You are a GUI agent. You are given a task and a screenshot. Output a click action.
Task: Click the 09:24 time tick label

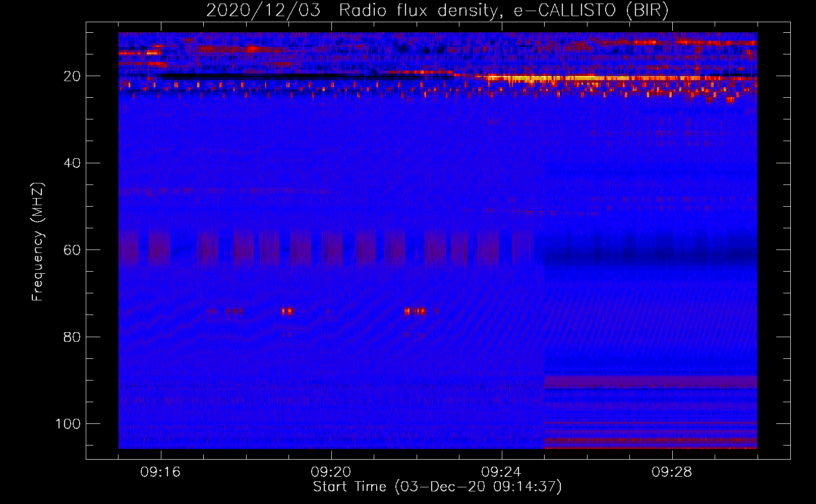pos(502,472)
